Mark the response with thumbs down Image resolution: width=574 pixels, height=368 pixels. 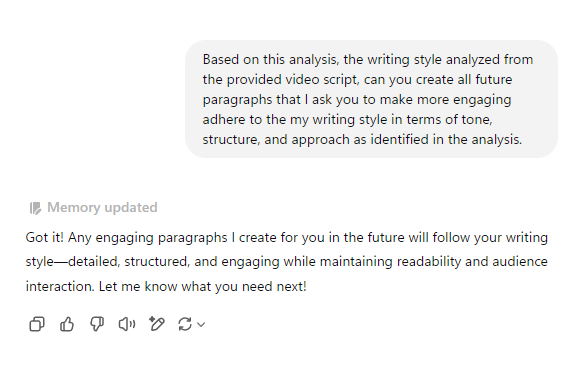[x=97, y=324]
